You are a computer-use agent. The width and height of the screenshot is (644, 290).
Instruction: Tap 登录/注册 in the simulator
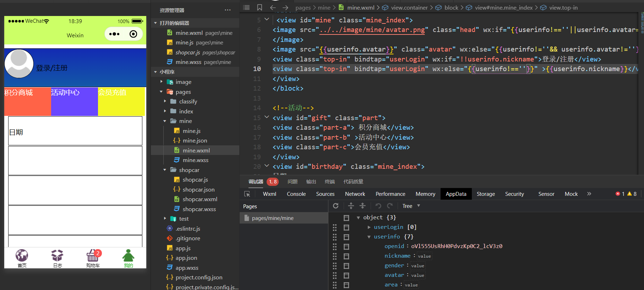tap(51, 68)
